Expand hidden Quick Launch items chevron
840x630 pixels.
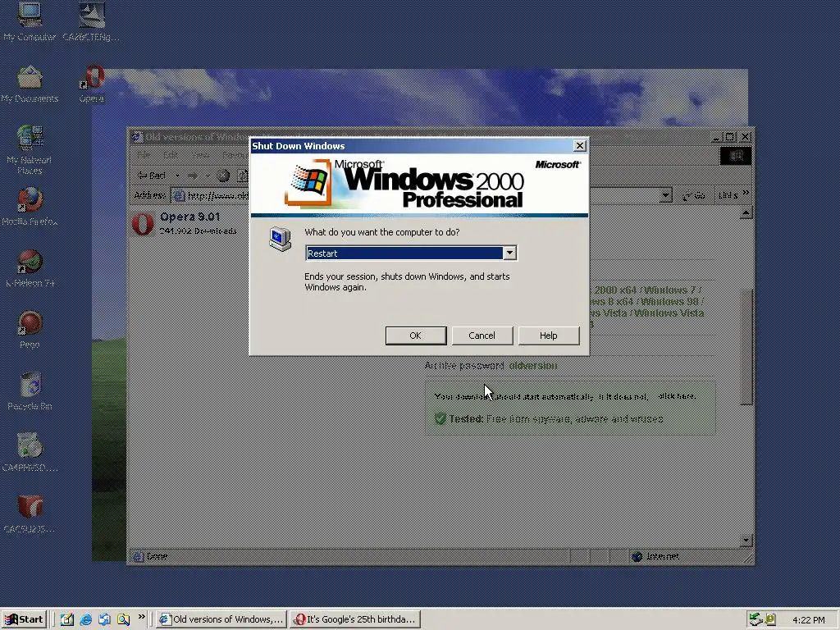[141, 617]
